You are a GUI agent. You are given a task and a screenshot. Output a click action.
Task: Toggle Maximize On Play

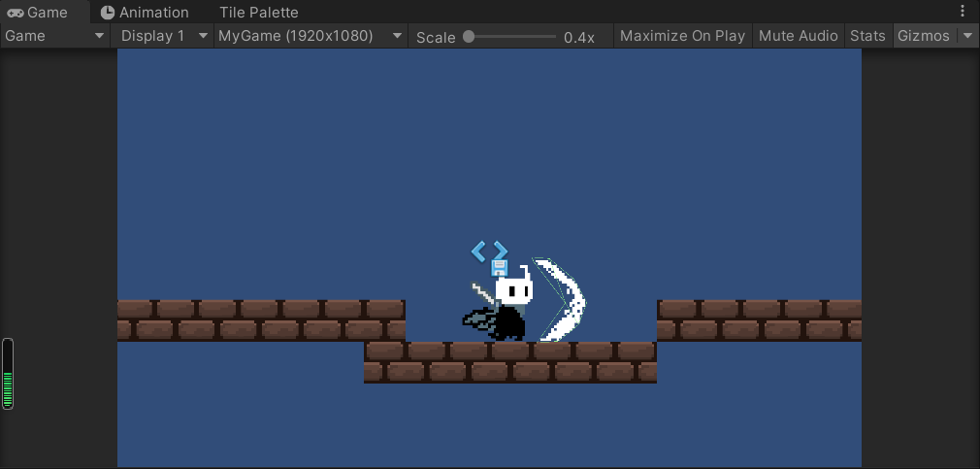pos(682,36)
